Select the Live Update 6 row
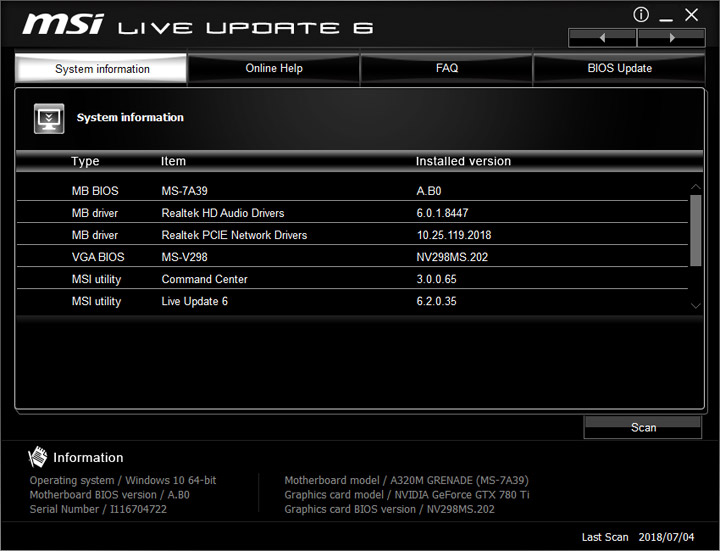The width and height of the screenshot is (720, 551). (x=352, y=301)
